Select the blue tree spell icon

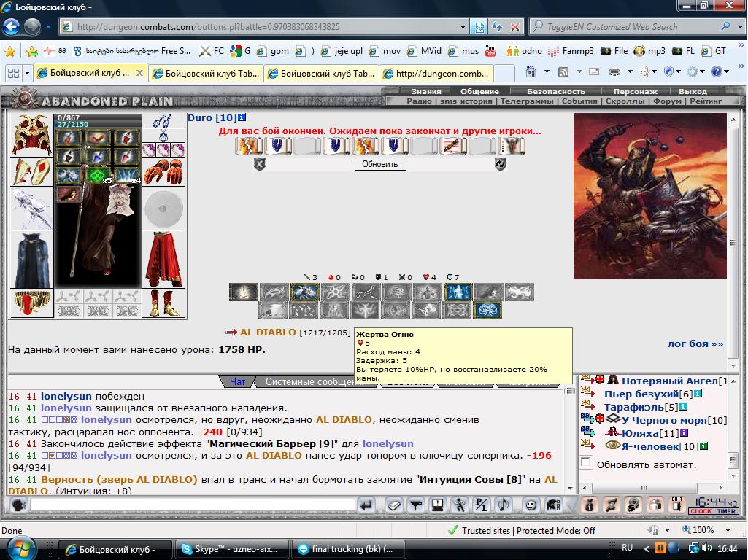point(487,311)
